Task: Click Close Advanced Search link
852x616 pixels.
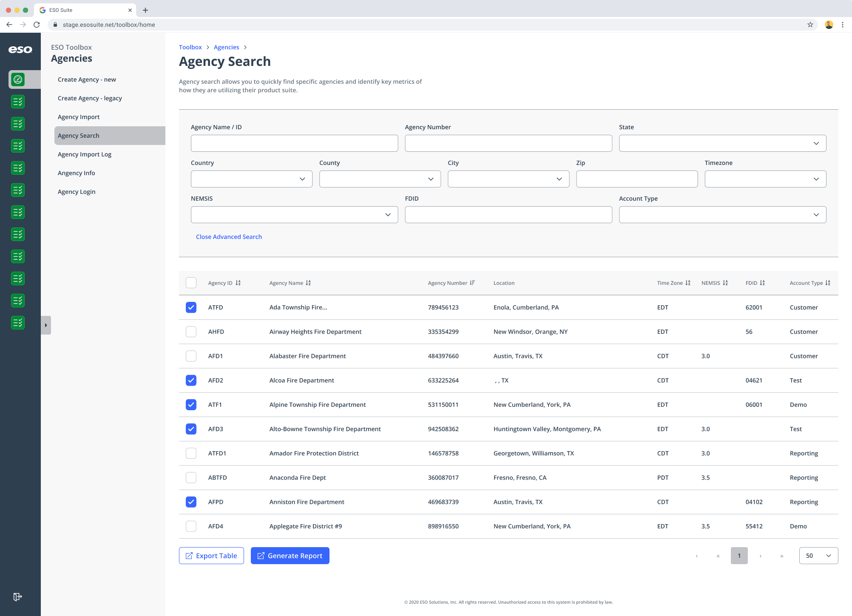Action: coord(229,237)
